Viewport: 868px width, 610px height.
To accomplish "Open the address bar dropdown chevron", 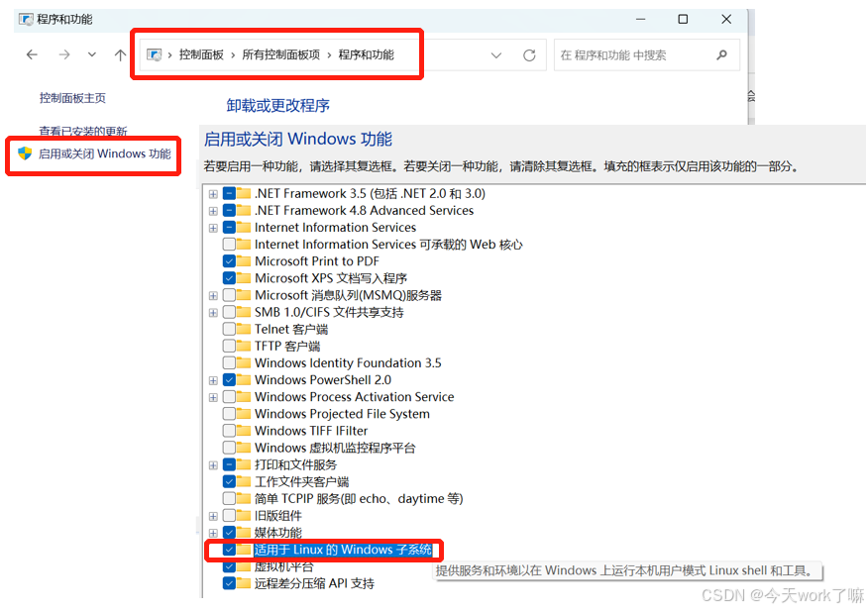I will tap(496, 54).
